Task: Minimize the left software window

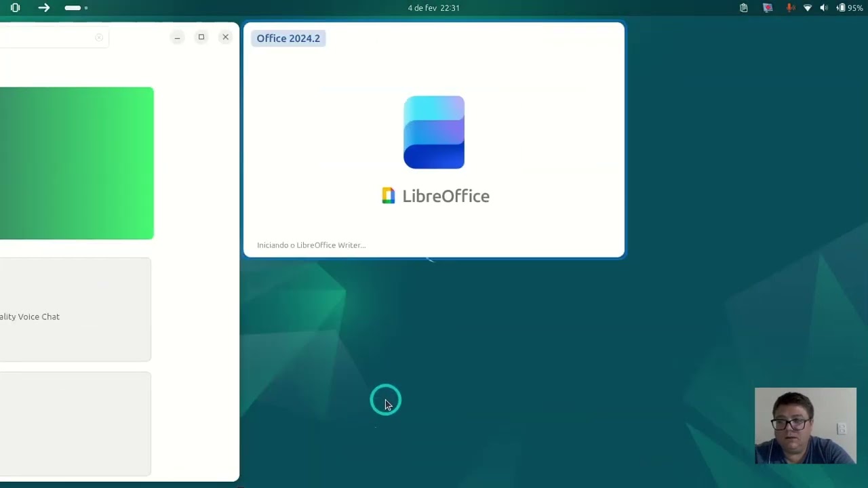Action: 177,37
